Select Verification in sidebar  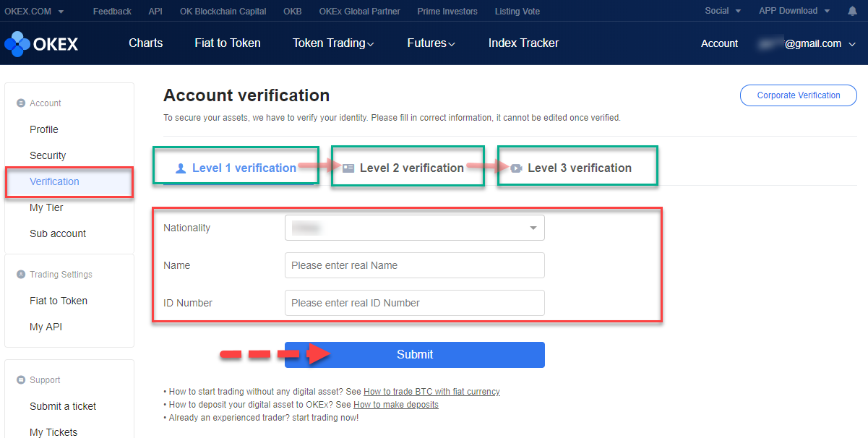[x=69, y=181]
